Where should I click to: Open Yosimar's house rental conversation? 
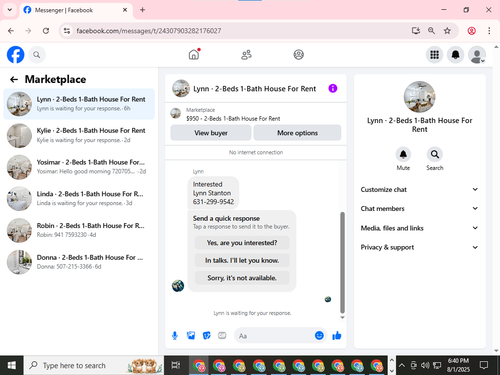coord(79,167)
